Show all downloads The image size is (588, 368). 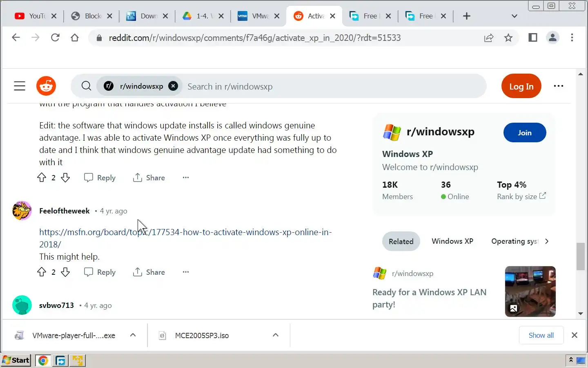tap(541, 335)
